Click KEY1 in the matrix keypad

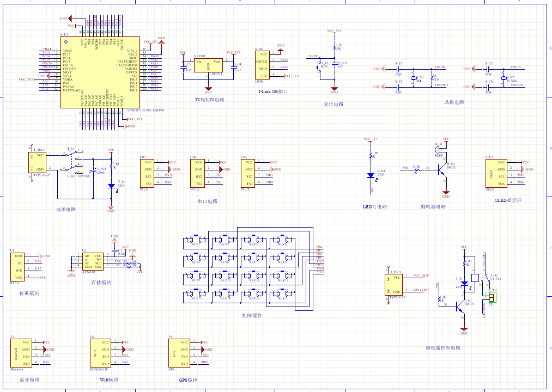click(195, 240)
